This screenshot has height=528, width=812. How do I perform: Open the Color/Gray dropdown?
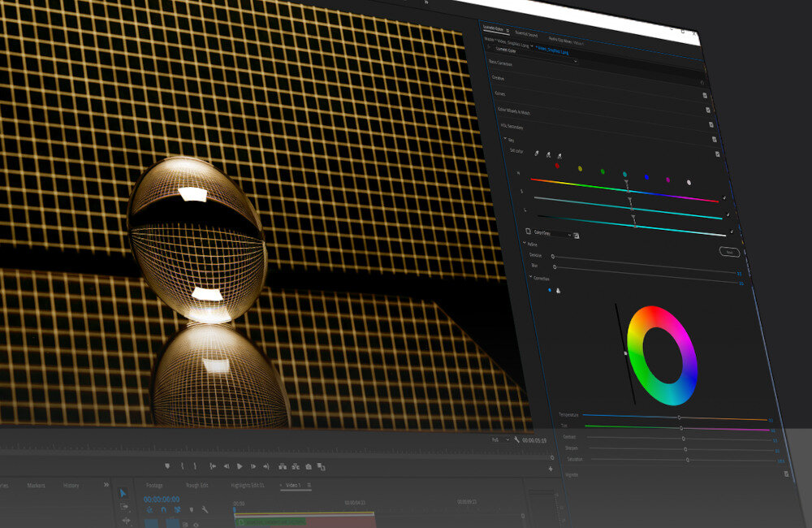(x=553, y=234)
